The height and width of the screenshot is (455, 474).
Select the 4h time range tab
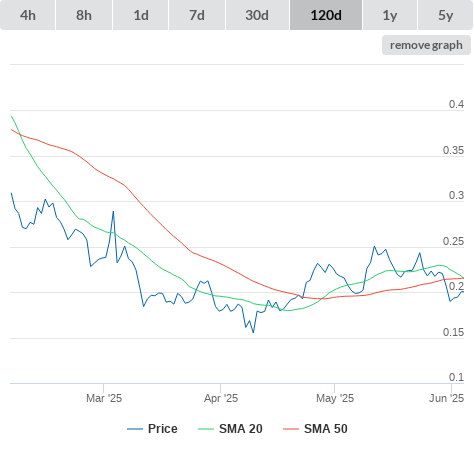tap(28, 15)
